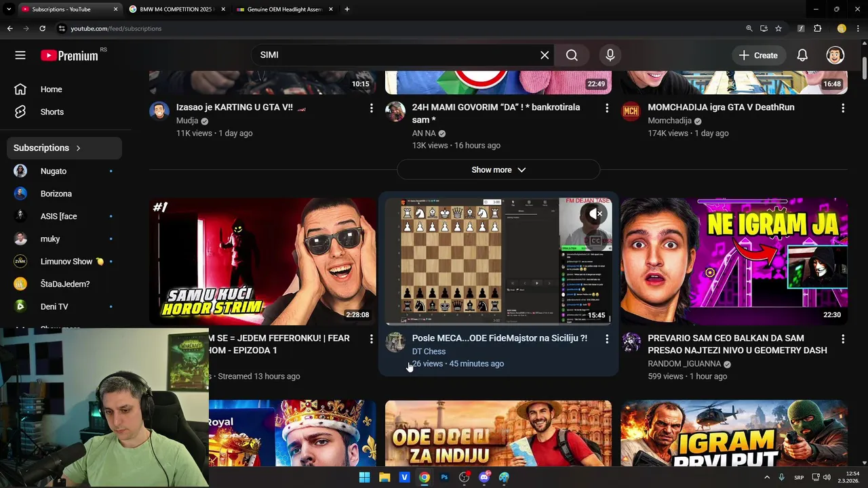The width and height of the screenshot is (868, 488).
Task: Open Borizona channel in sidebar
Action: click(x=66, y=194)
